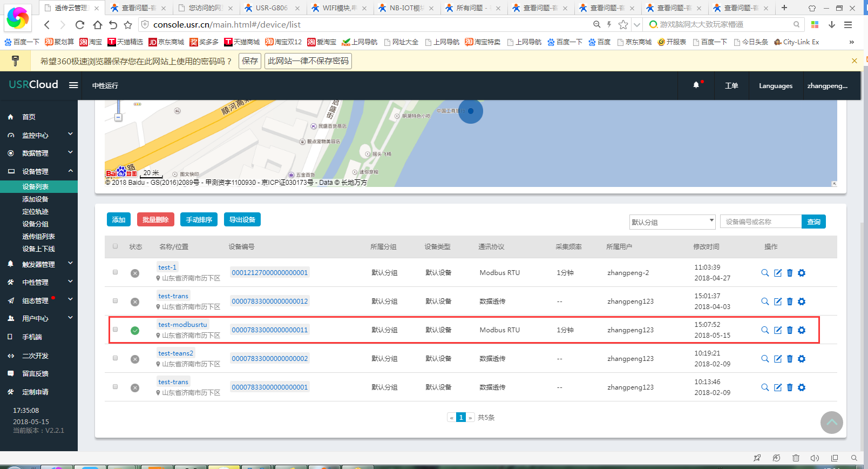This screenshot has height=469, width=868.
Task: Open the 默认分组 group dropdown
Action: coord(672,222)
